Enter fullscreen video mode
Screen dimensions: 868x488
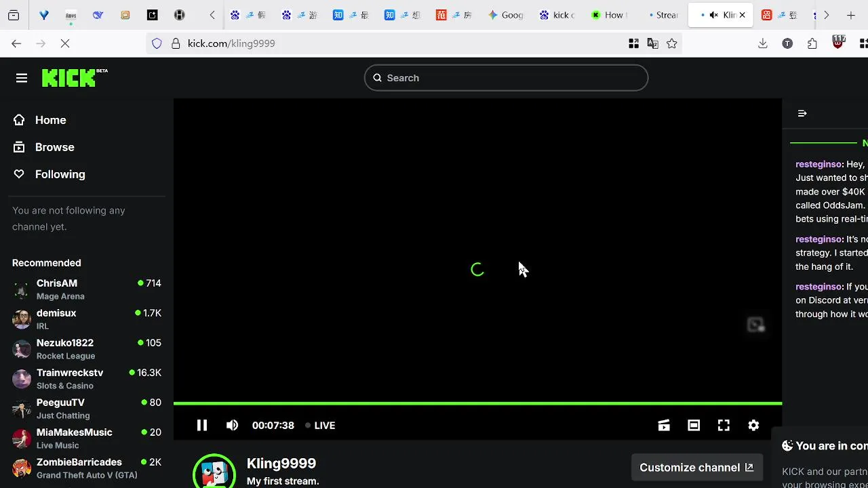724,425
